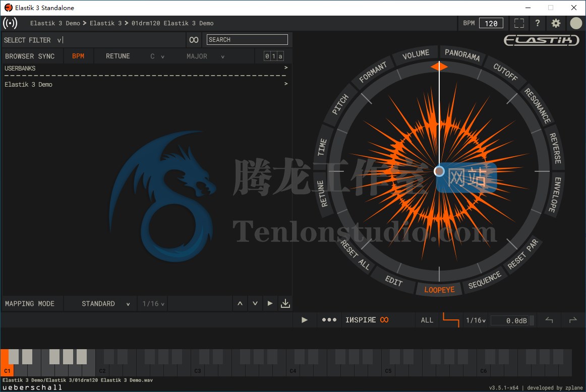
Task: Click the export/download icon in mapping mode bar
Action: [285, 303]
